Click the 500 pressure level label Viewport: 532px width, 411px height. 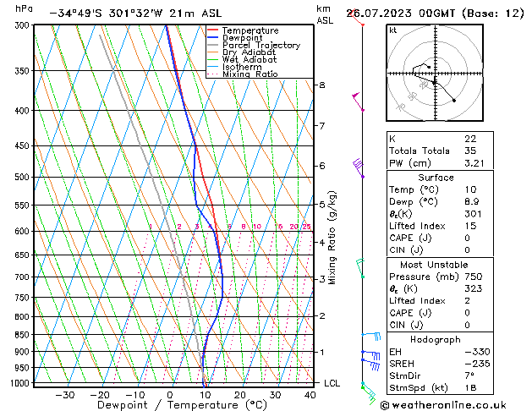pyautogui.click(x=24, y=177)
